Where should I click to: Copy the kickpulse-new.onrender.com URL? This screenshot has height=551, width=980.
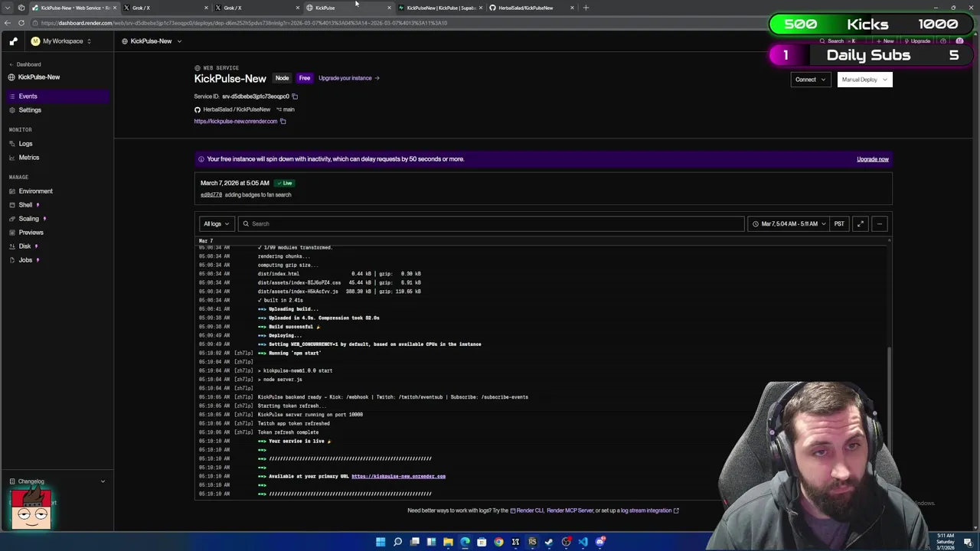283,121
